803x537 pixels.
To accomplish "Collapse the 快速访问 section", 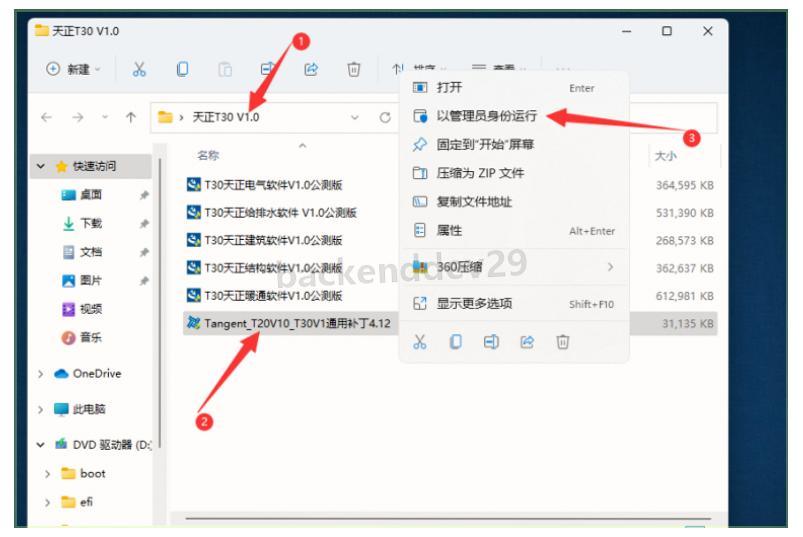I will tap(40, 167).
